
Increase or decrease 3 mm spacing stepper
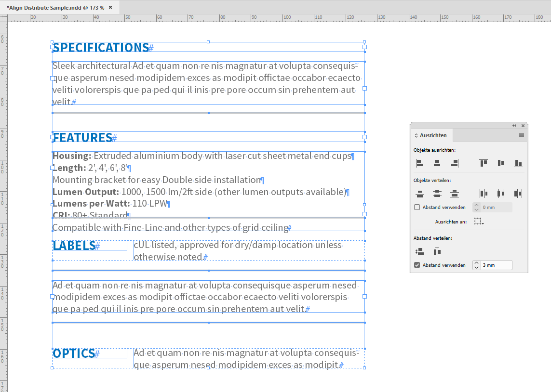click(476, 265)
